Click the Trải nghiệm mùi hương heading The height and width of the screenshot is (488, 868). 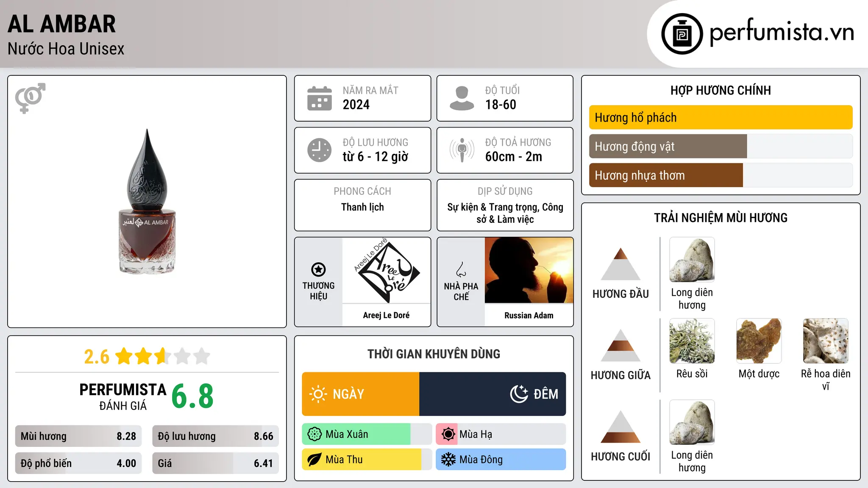click(721, 218)
